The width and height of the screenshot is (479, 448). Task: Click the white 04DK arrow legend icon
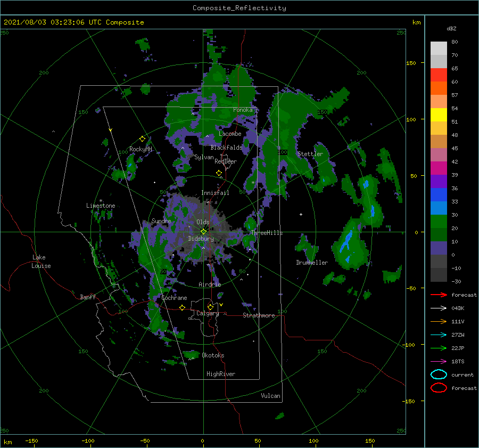tap(439, 308)
